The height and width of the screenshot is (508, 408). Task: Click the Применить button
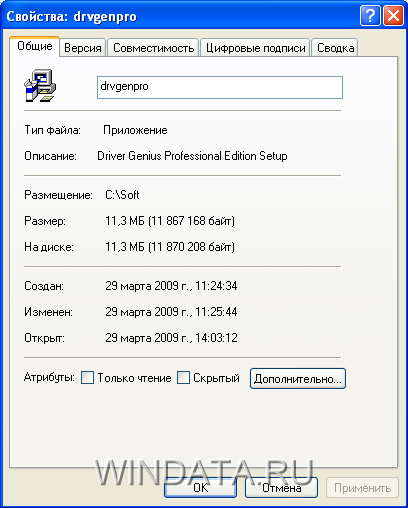(362, 488)
